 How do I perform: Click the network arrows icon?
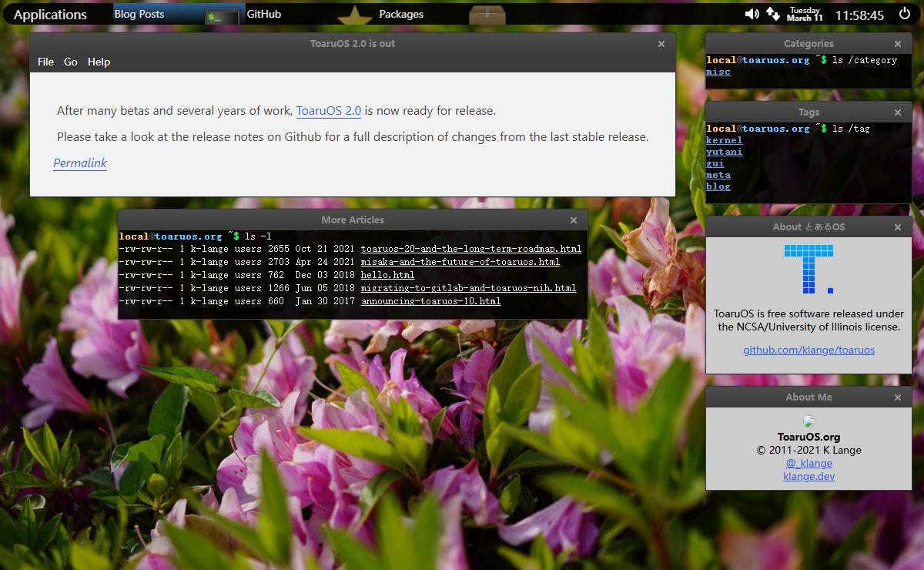pos(772,14)
